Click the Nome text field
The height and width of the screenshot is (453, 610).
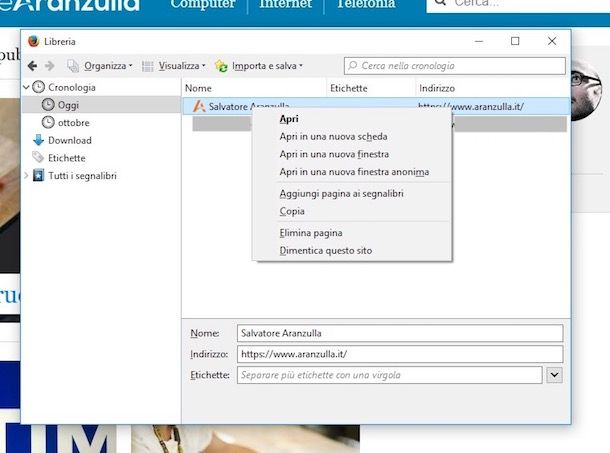pyautogui.click(x=400, y=333)
